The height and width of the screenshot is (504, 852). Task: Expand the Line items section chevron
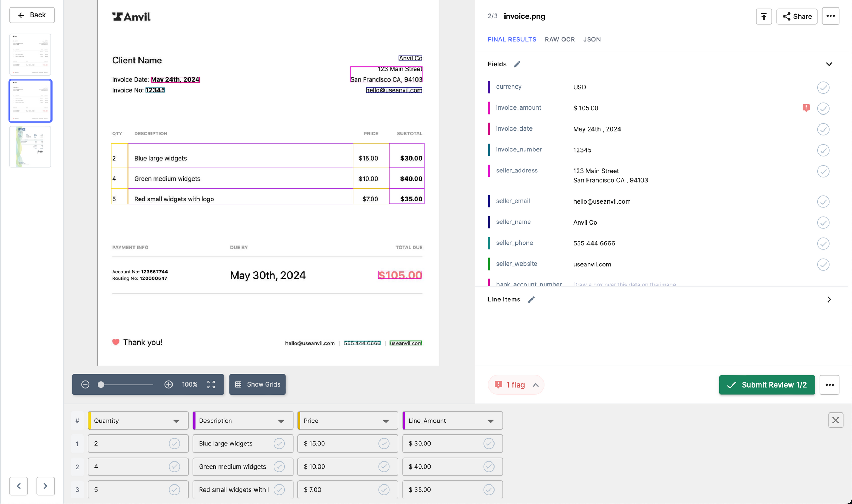coord(829,299)
